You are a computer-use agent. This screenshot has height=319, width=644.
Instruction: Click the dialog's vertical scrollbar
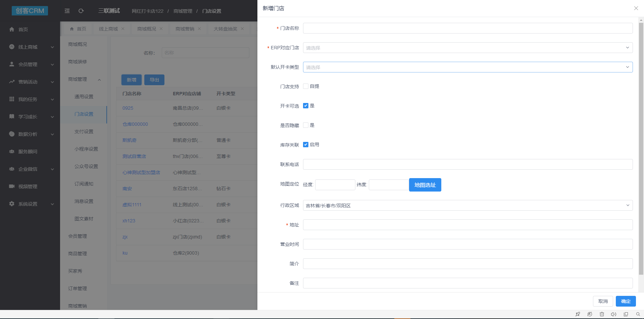coord(641,149)
